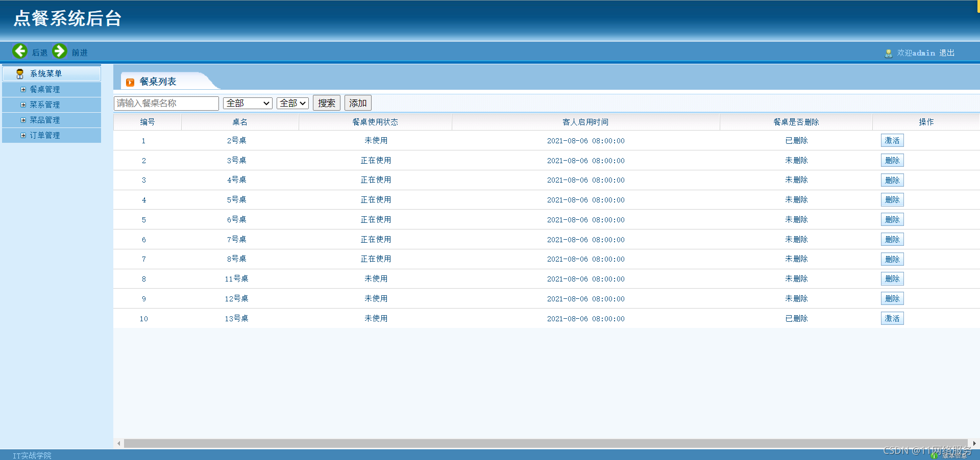Open the first 全部 status dropdown
Screen dimensions: 980x460
pos(248,103)
